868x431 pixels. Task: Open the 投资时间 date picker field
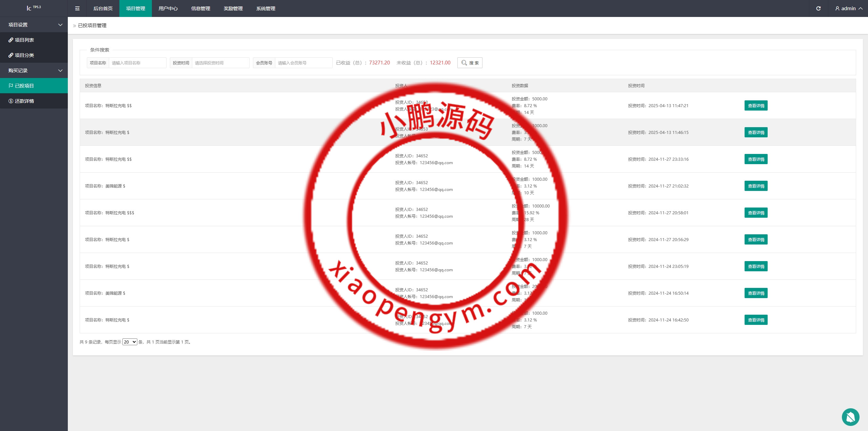pos(220,63)
